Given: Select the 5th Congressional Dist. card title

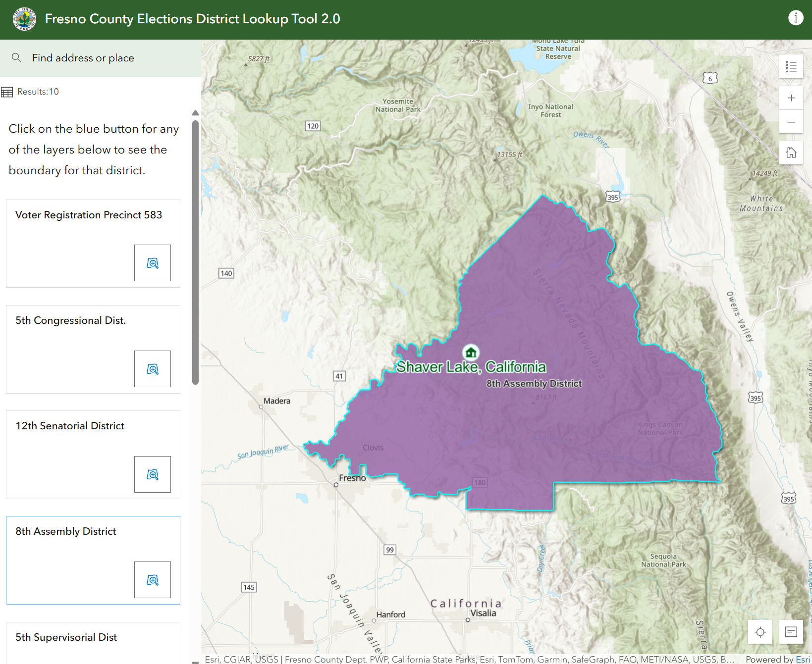Looking at the screenshot, I should [x=71, y=320].
